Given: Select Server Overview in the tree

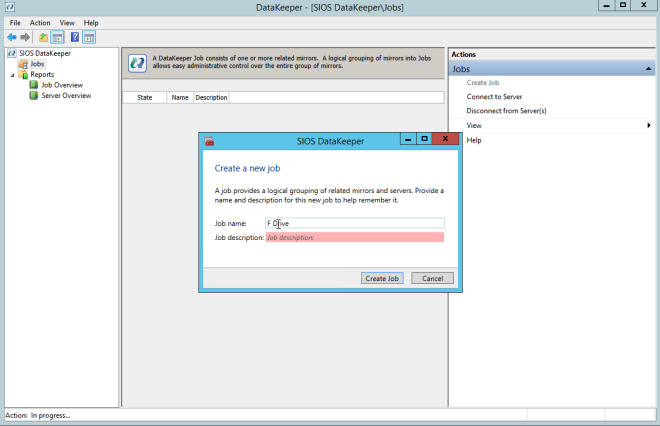Looking at the screenshot, I should (66, 96).
